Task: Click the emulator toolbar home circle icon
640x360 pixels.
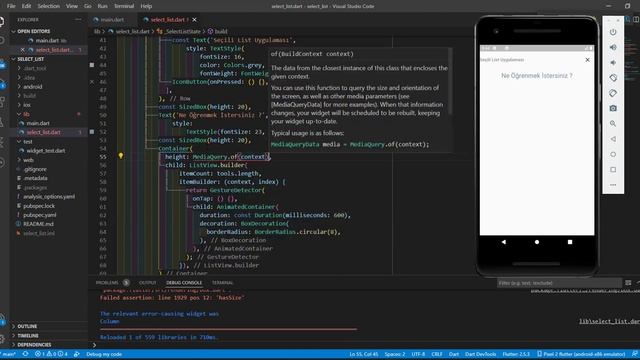Action: point(613,154)
